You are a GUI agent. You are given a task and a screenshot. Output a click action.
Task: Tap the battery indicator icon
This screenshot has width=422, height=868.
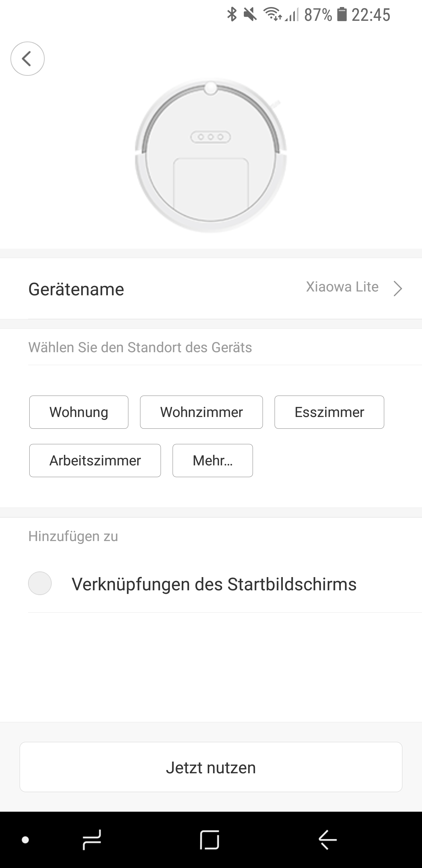[342, 14]
